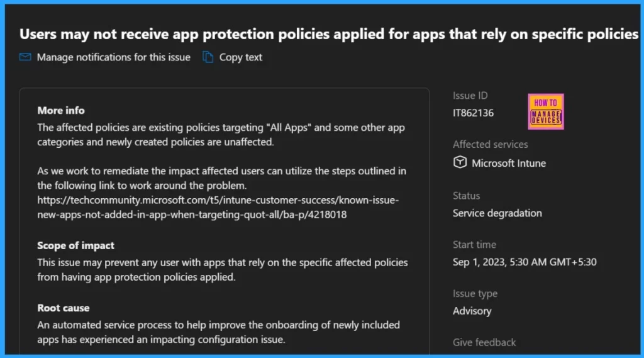Click the "An automated service process" paragraph
644x358 pixels.
[218, 332]
